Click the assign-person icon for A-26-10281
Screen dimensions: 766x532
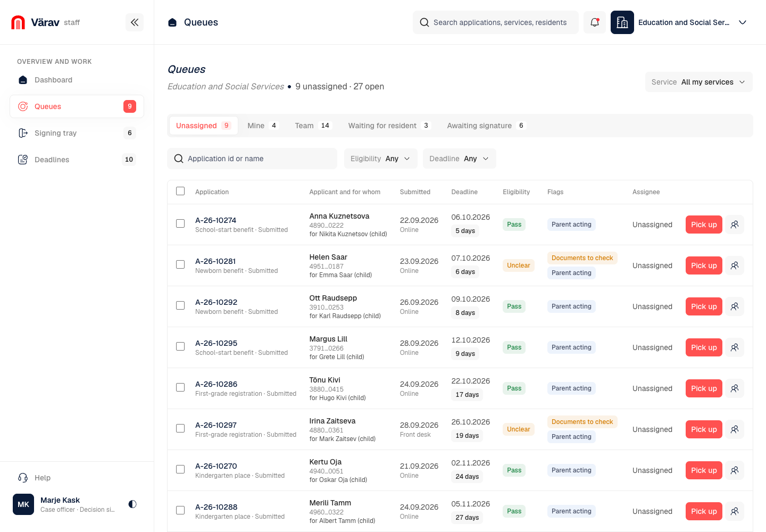point(735,265)
